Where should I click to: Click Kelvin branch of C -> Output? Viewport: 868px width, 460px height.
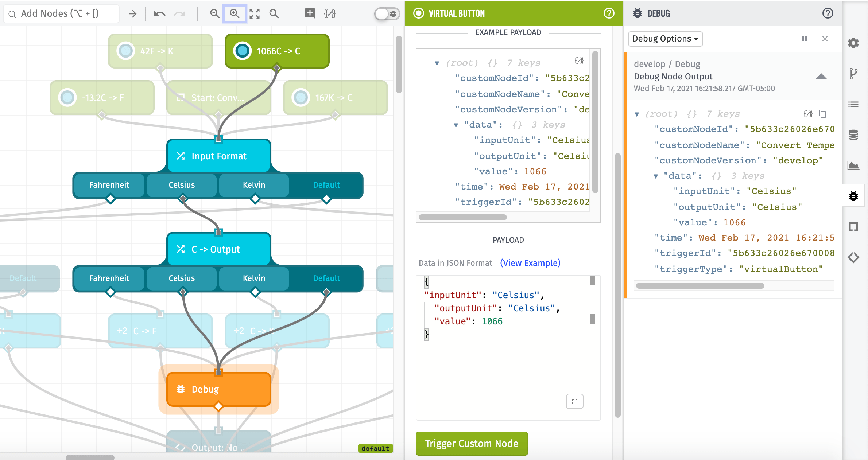(254, 278)
